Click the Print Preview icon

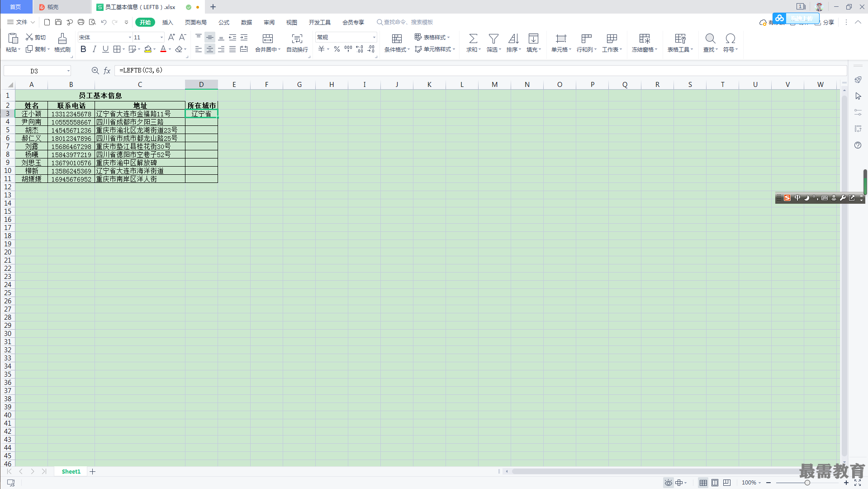click(x=92, y=22)
